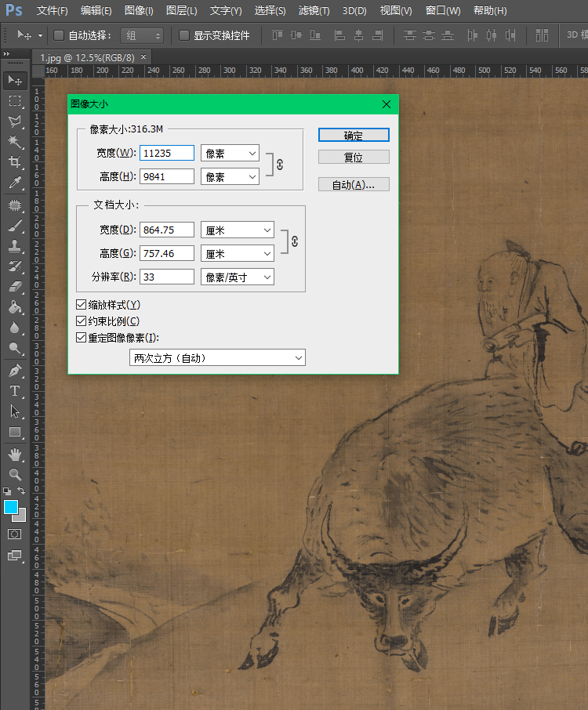The image size is (588, 710).
Task: Select the Move tool in toolbox
Action: coord(15,81)
